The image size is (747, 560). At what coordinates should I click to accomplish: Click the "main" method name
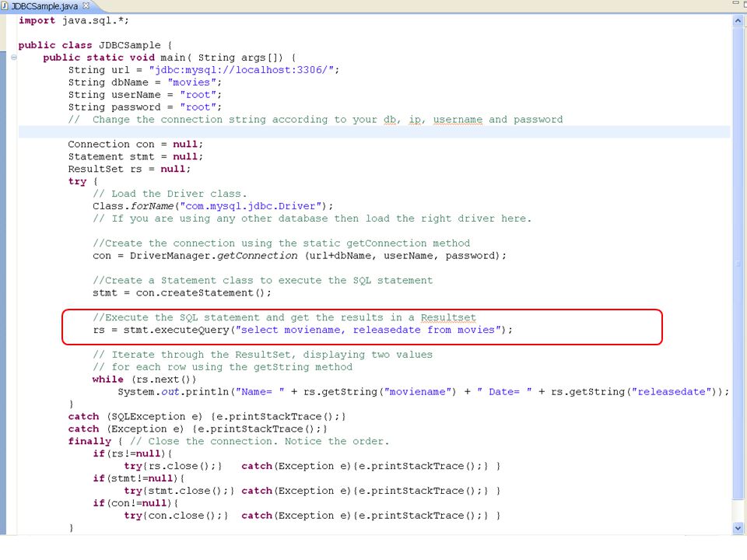(x=173, y=58)
